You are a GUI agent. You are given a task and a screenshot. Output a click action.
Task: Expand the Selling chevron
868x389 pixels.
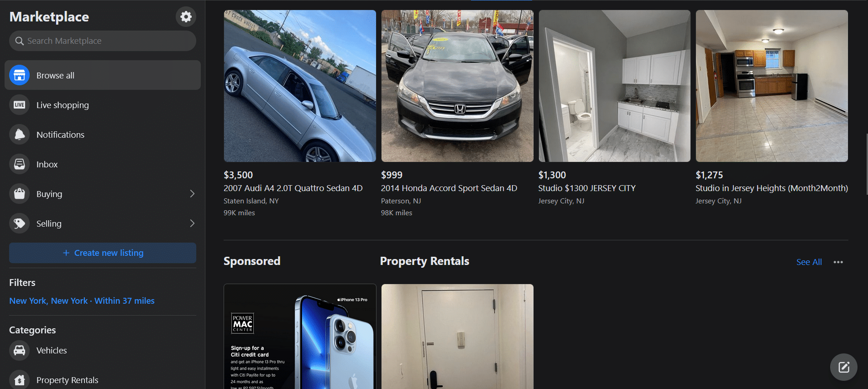pyautogui.click(x=192, y=223)
